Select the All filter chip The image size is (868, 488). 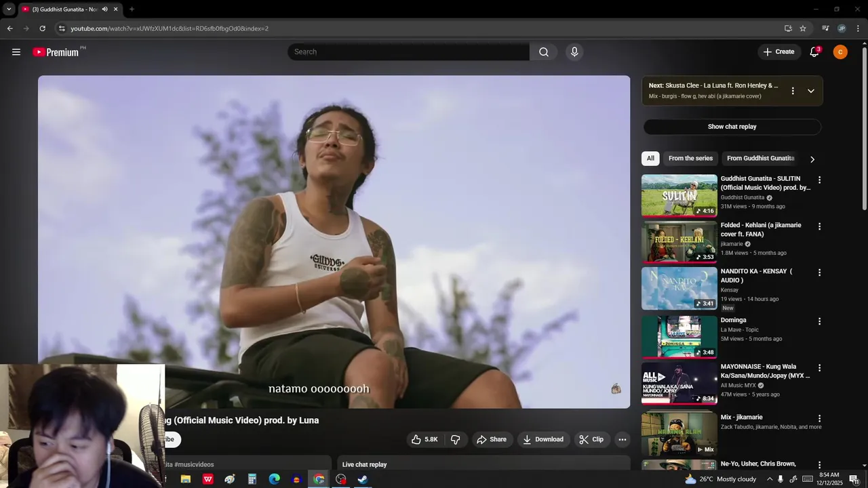pyautogui.click(x=650, y=159)
